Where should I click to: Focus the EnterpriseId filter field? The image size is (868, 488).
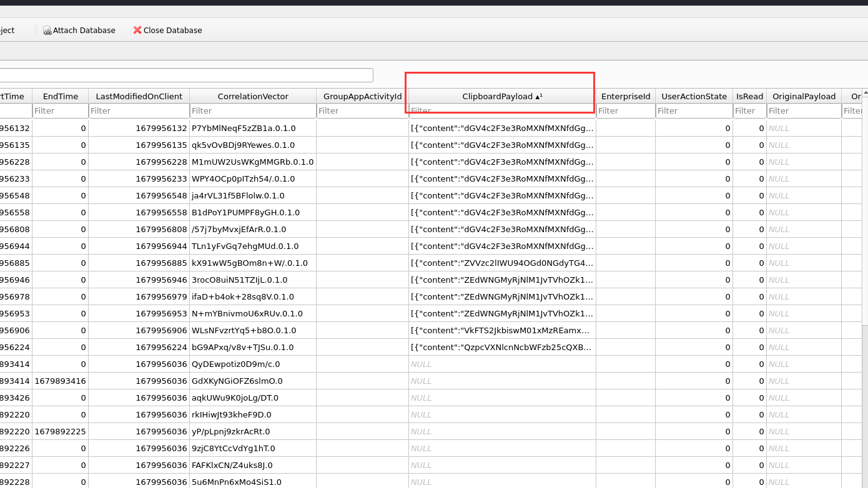click(x=626, y=111)
